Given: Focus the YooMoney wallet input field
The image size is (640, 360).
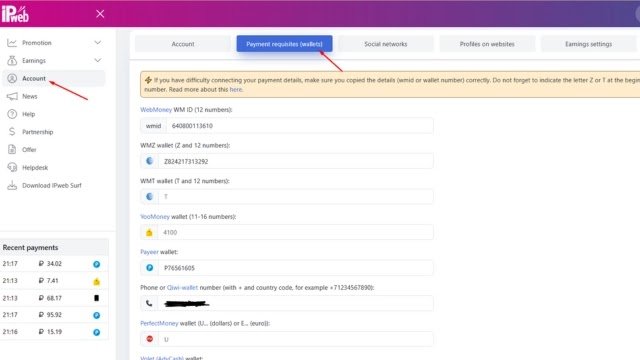Looking at the screenshot, I should tap(296, 232).
